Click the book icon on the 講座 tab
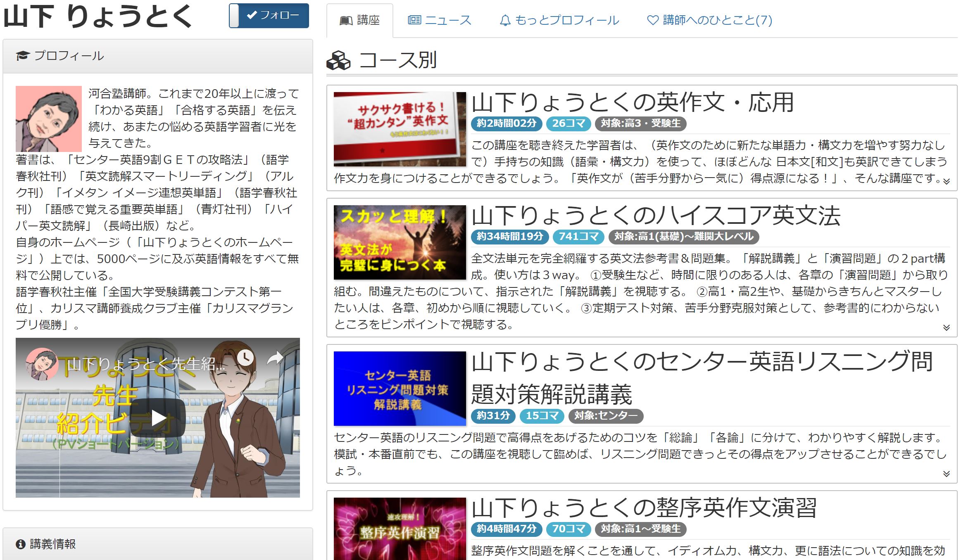The height and width of the screenshot is (560, 961). tap(346, 20)
